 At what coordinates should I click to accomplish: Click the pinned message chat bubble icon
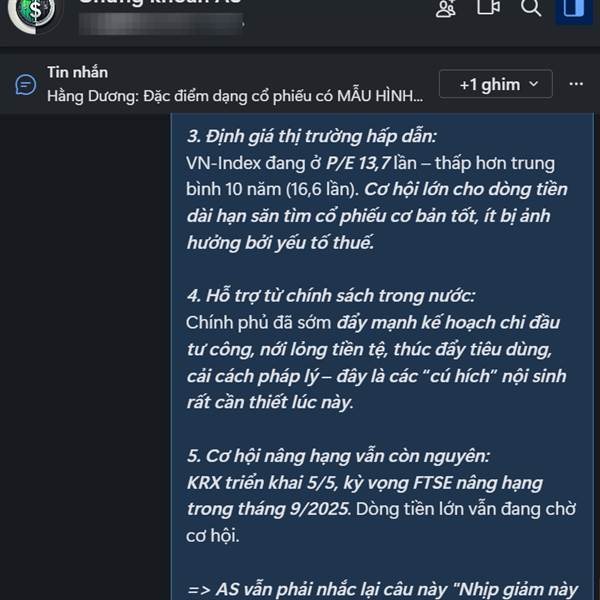click(x=26, y=85)
